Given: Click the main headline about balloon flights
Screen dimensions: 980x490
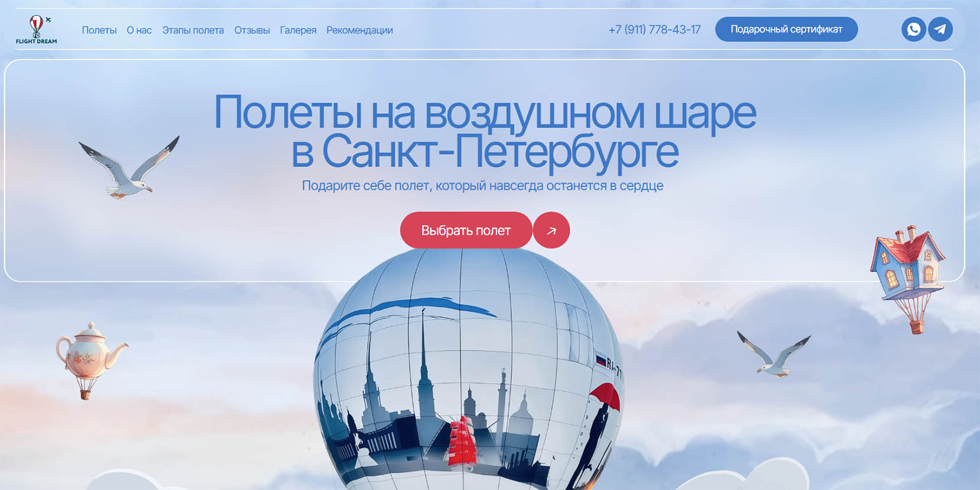Looking at the screenshot, I should click(485, 132).
